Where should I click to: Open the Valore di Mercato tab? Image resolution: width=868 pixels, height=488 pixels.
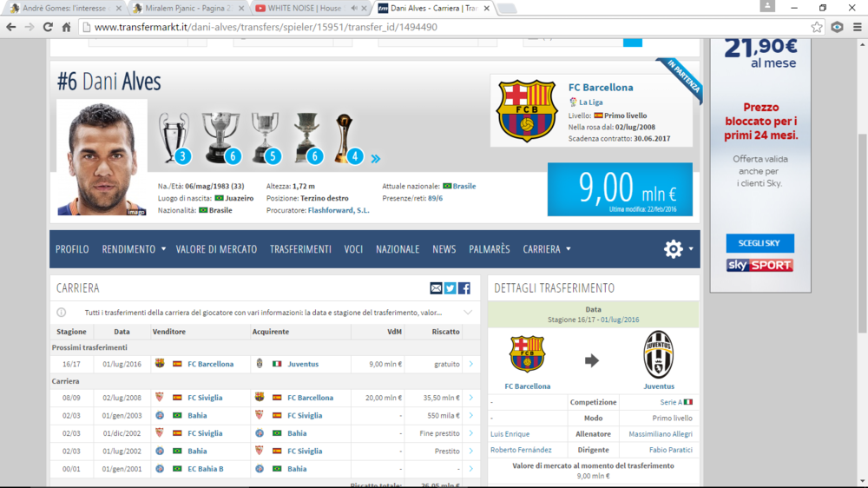pyautogui.click(x=216, y=249)
